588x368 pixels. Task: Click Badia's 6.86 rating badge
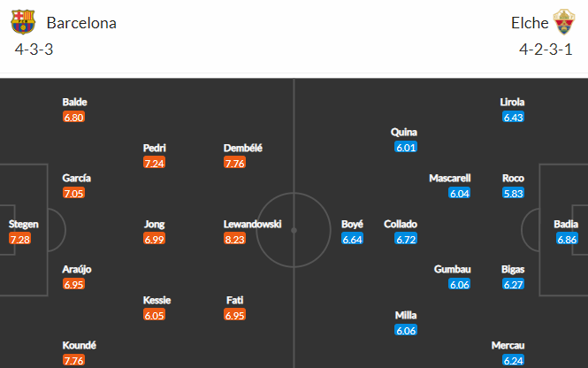tap(567, 239)
